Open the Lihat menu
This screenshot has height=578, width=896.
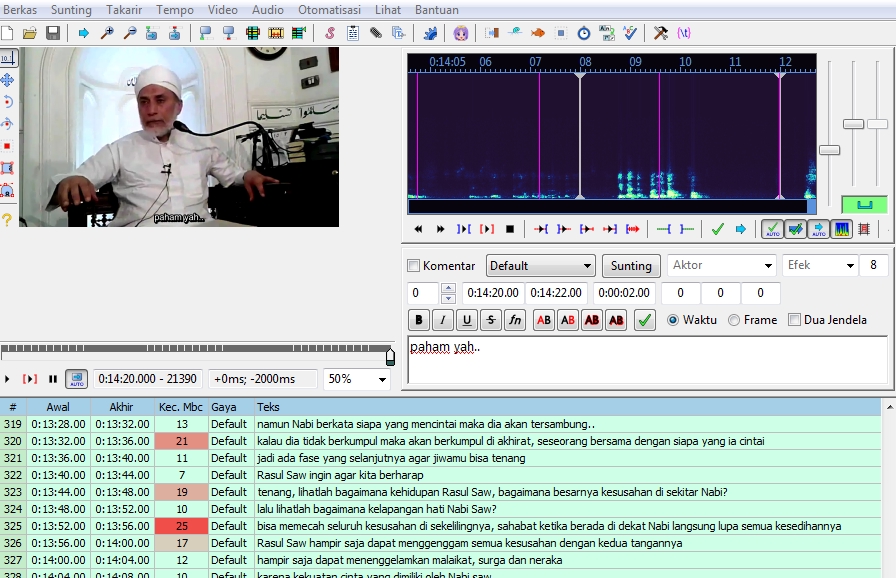388,10
